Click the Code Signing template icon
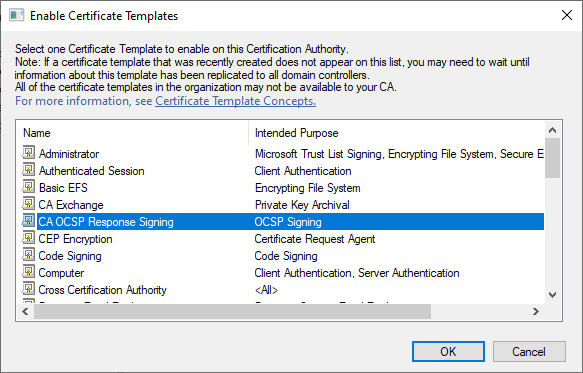The width and height of the screenshot is (583, 373). (x=28, y=255)
